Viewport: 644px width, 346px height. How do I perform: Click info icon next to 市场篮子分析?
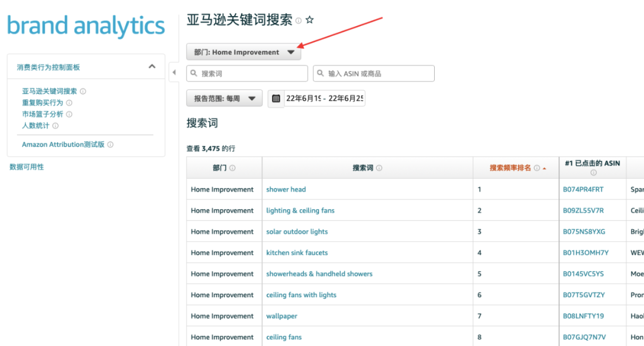point(69,114)
